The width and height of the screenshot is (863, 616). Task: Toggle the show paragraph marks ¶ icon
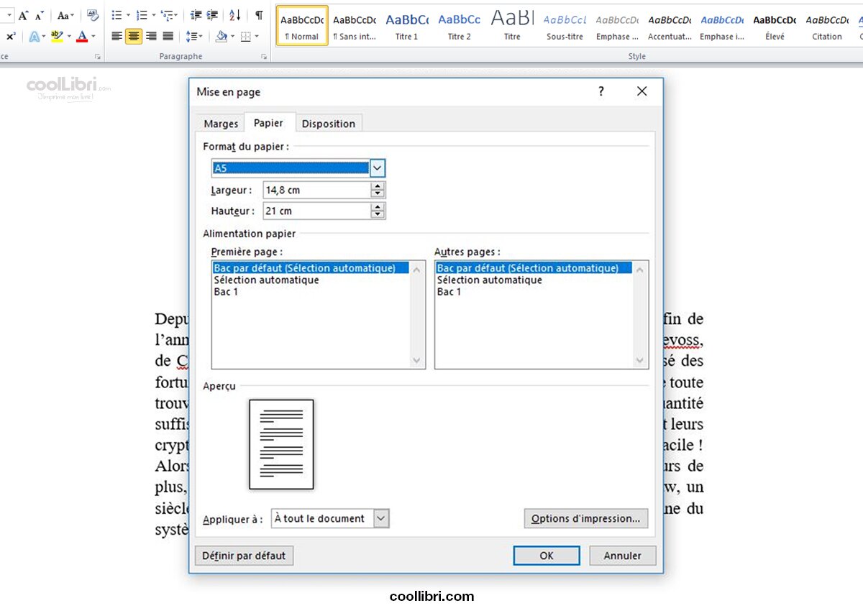(259, 15)
